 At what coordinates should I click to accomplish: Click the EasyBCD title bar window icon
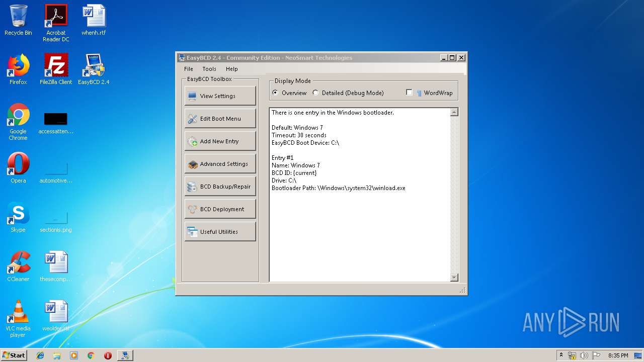[182, 57]
